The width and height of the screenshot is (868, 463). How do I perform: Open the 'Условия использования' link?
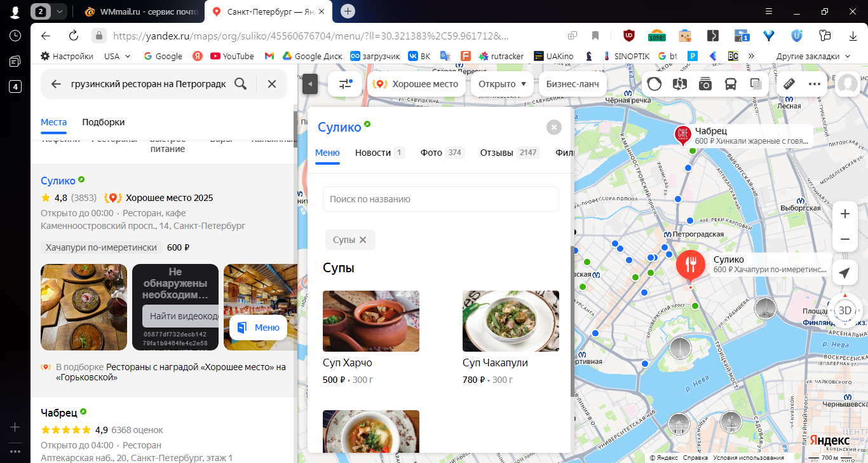(748, 458)
